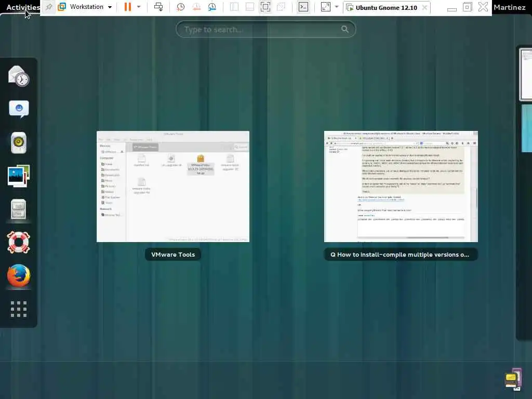Toggle the thumbnail bar view
The width and height of the screenshot is (532, 399).
pos(250,7)
